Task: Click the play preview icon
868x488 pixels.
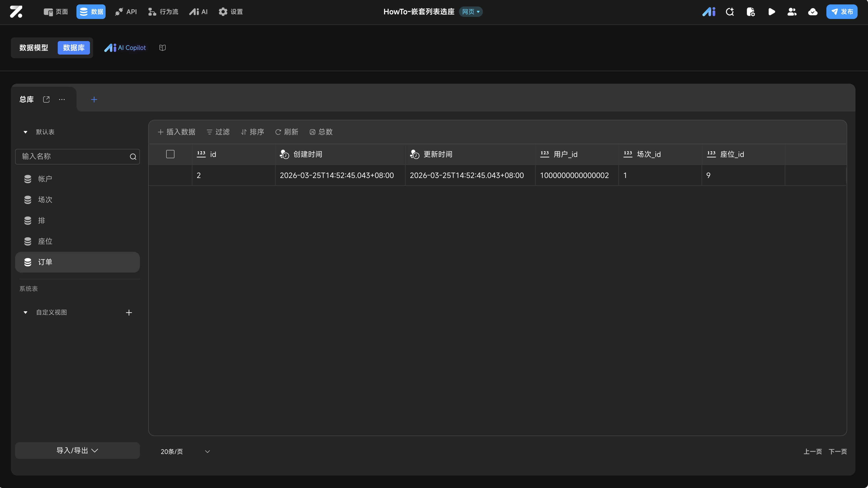Action: 771,12
